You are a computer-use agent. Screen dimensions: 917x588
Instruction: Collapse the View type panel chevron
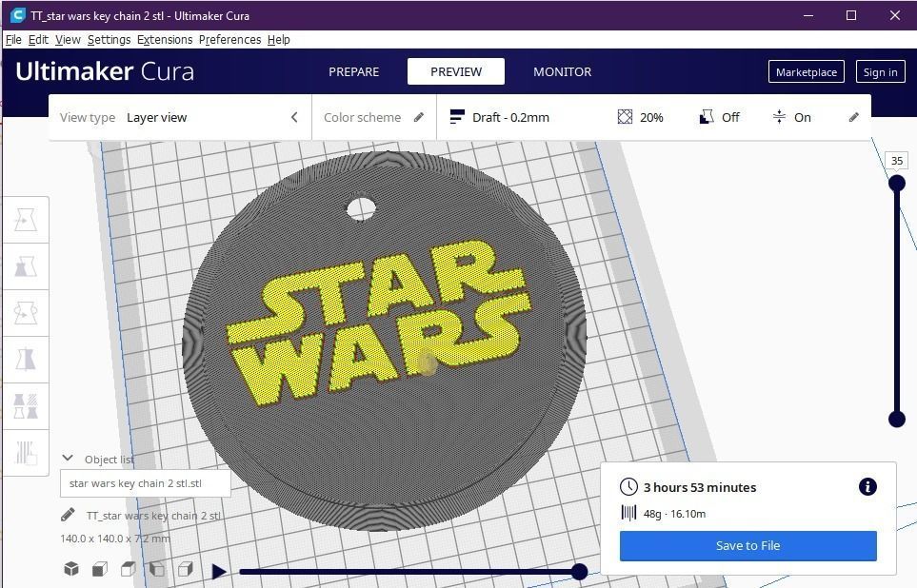pyautogui.click(x=294, y=117)
